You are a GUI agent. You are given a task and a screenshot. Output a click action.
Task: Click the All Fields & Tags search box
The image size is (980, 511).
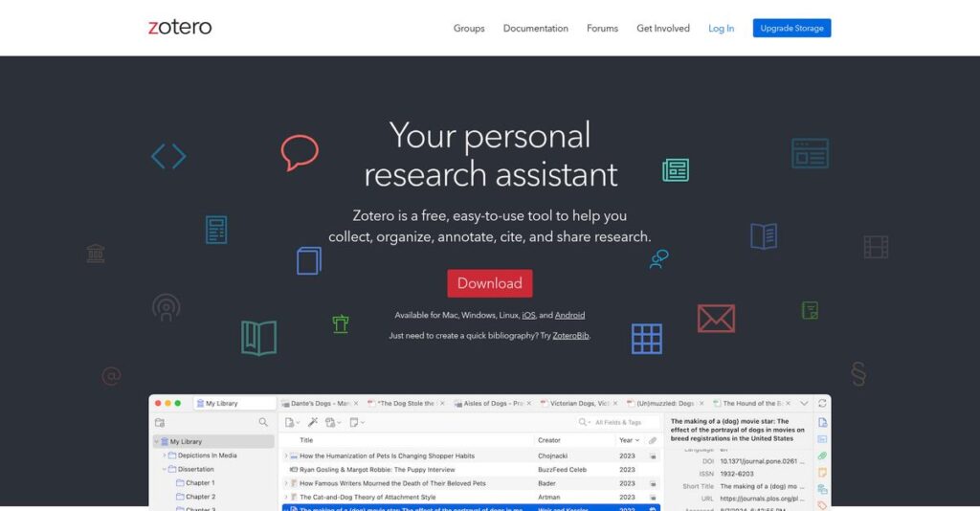[618, 423]
